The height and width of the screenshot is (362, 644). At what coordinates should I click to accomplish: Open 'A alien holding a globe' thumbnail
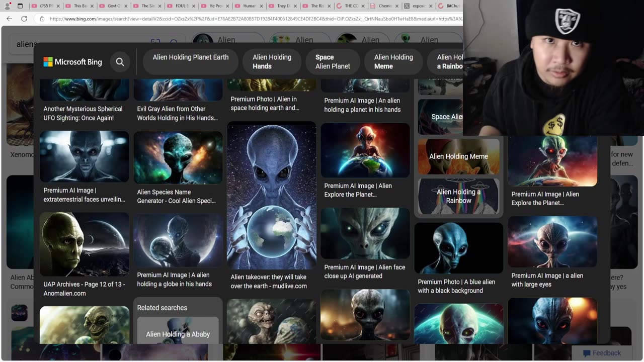coord(178,240)
